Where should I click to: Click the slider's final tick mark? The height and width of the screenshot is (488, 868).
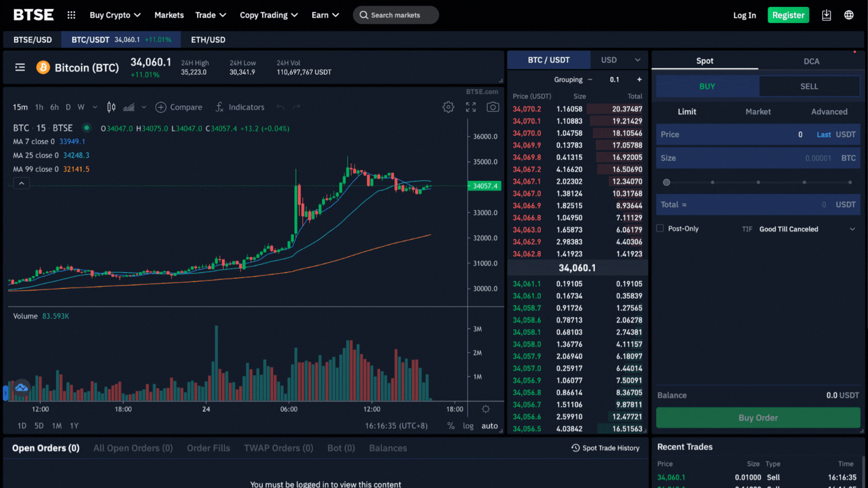point(850,182)
